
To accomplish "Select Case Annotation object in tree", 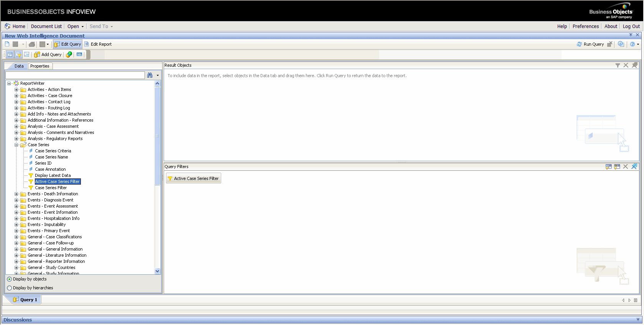I will [x=50, y=170].
